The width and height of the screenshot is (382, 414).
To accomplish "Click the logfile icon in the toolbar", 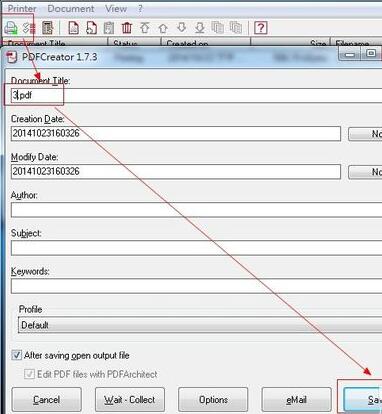I will point(47,28).
